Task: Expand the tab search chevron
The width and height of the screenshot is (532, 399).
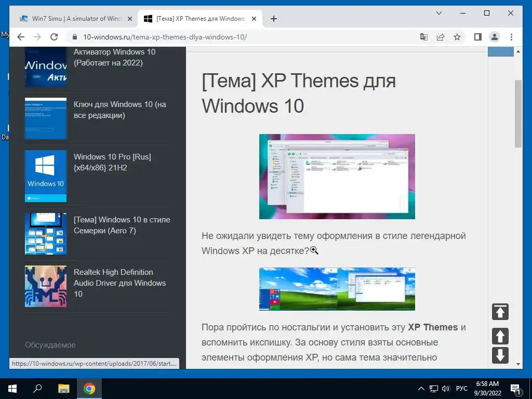Action: click(x=438, y=13)
